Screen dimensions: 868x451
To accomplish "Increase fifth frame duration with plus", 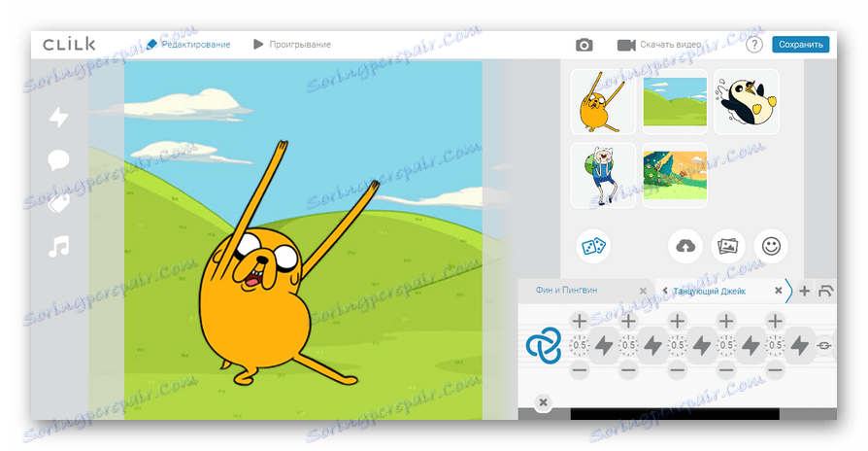I will (775, 321).
